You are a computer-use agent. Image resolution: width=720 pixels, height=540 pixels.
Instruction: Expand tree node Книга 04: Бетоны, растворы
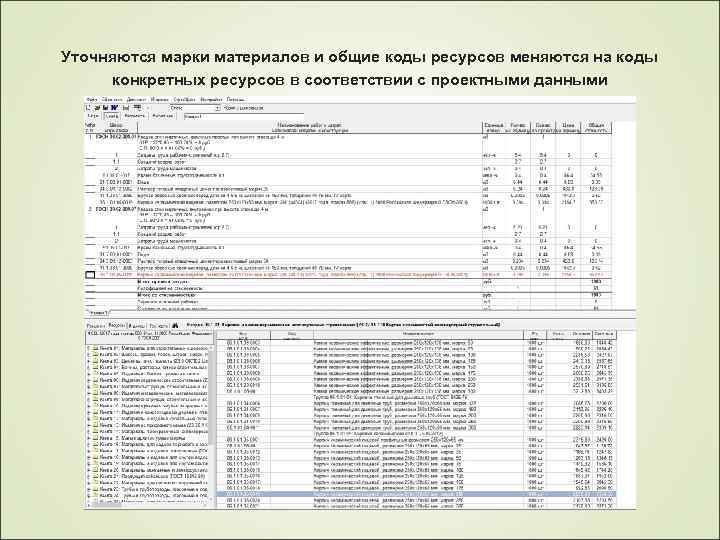[x=88, y=367]
